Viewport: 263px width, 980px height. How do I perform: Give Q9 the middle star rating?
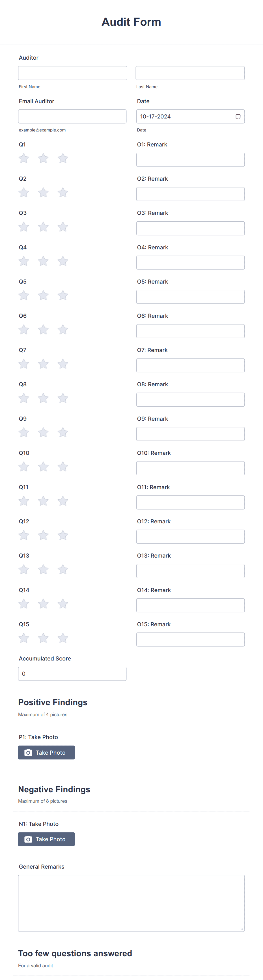[43, 432]
